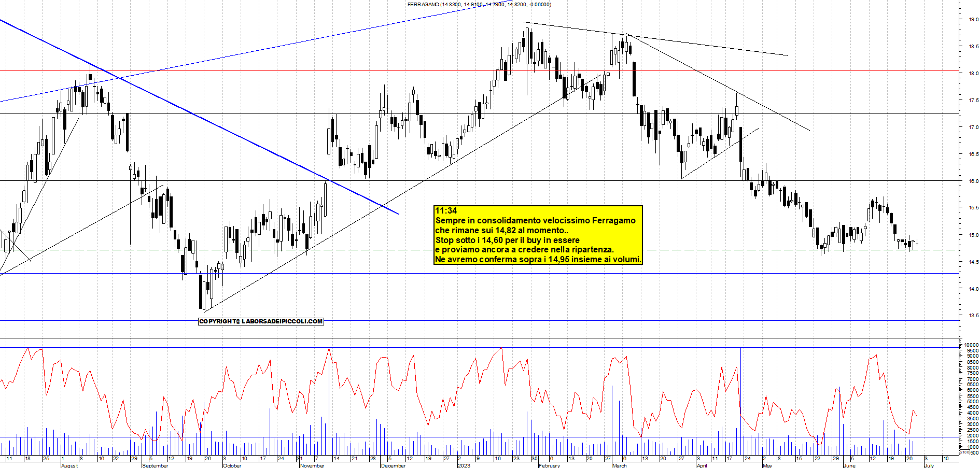Click the May month label
Image resolution: width=980 pixels, height=468 pixels.
[x=767, y=465]
